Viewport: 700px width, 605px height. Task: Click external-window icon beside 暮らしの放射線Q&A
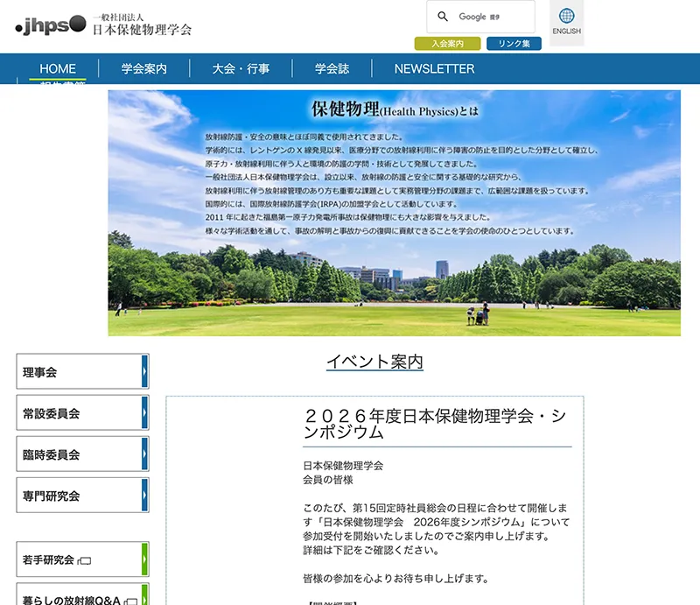pyautogui.click(x=130, y=601)
